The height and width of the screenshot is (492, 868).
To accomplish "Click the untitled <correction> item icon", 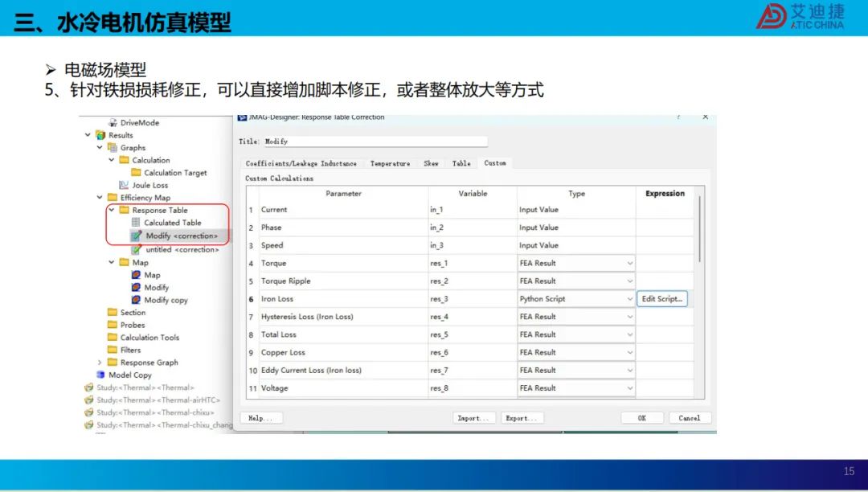I will (x=136, y=249).
